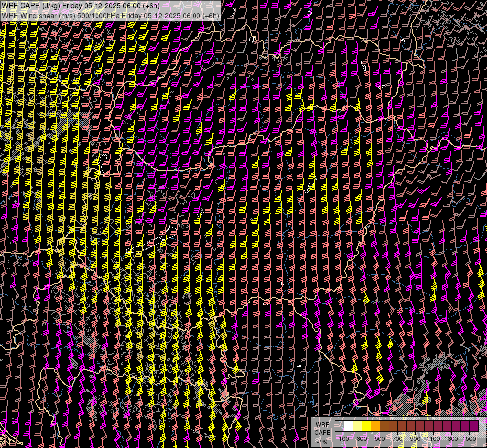This screenshot has height=448, width=487.
Task: Click the 700 legend scale label
Action: point(397,439)
